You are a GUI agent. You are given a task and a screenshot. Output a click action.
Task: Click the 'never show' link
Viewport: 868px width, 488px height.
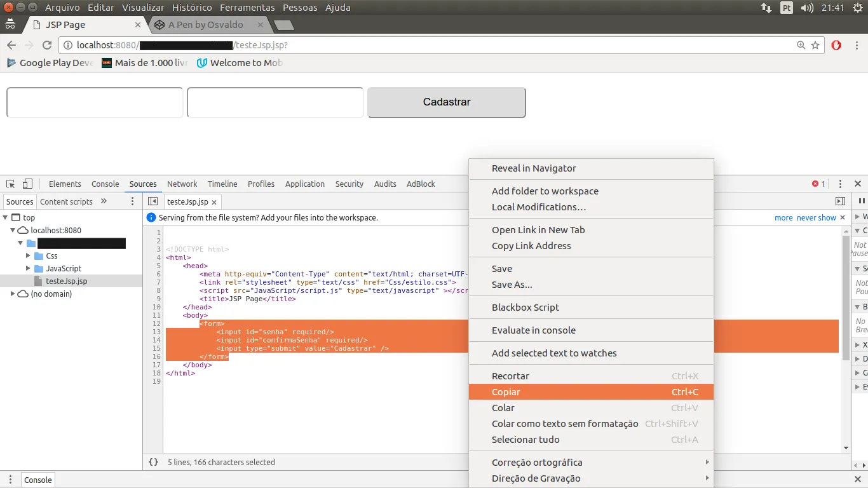816,217
